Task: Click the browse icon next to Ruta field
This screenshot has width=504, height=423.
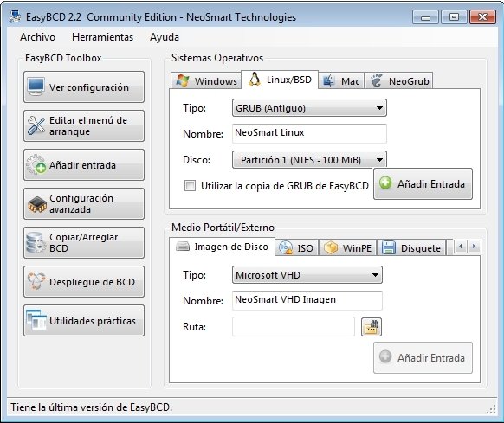Action: click(372, 327)
